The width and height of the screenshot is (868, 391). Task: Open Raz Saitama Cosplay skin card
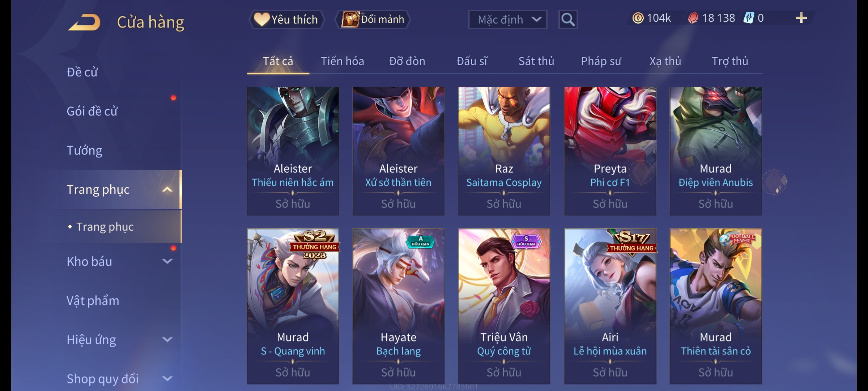504,151
